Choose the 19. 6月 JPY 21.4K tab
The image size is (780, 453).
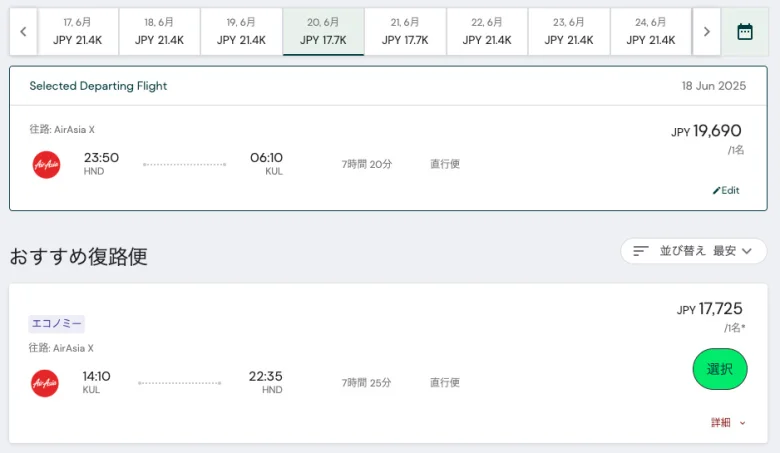241,32
